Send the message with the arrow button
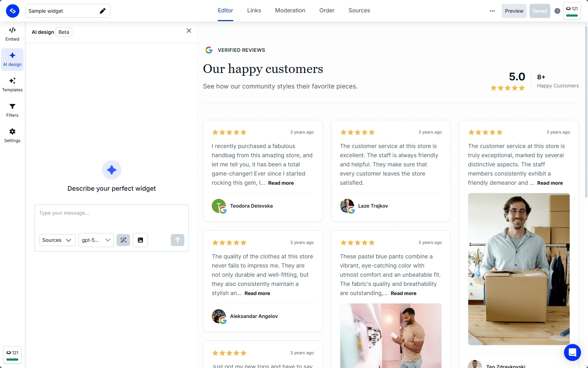The width and height of the screenshot is (588, 368). (x=178, y=240)
